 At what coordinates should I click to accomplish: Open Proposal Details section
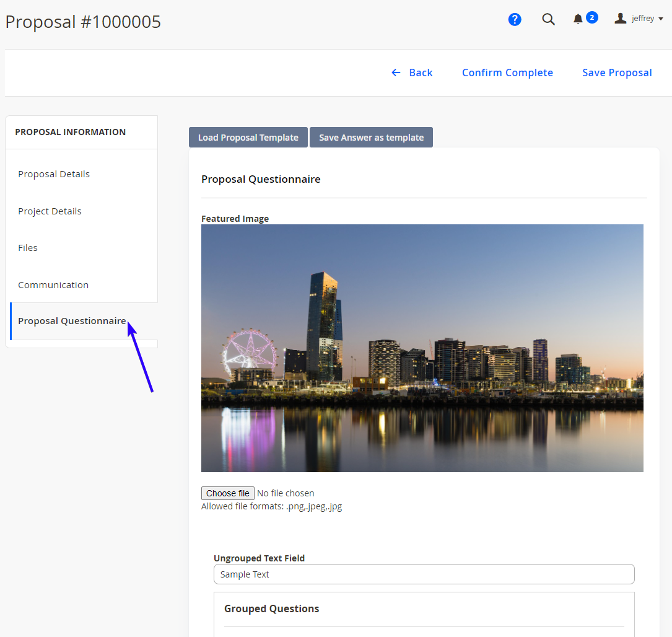click(x=54, y=174)
